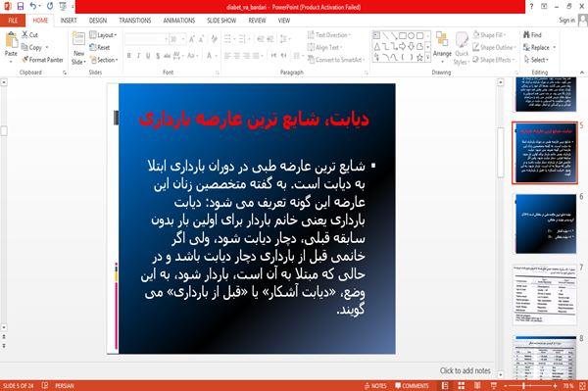Click Shape Effects button

494,60
